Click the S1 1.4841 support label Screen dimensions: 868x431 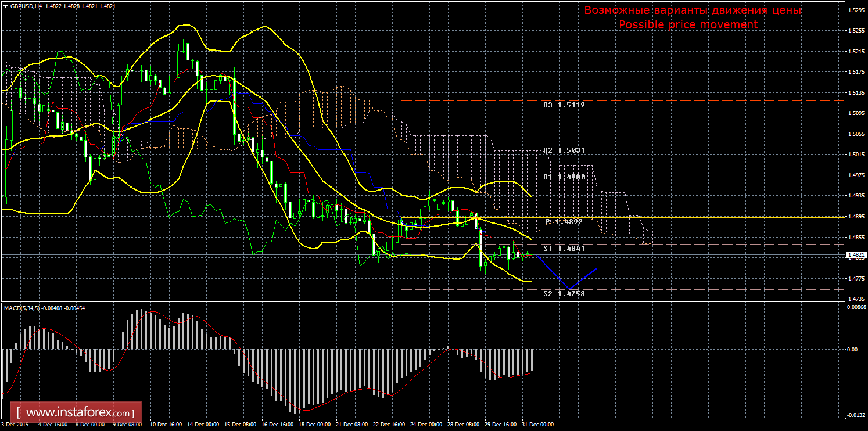pos(564,248)
